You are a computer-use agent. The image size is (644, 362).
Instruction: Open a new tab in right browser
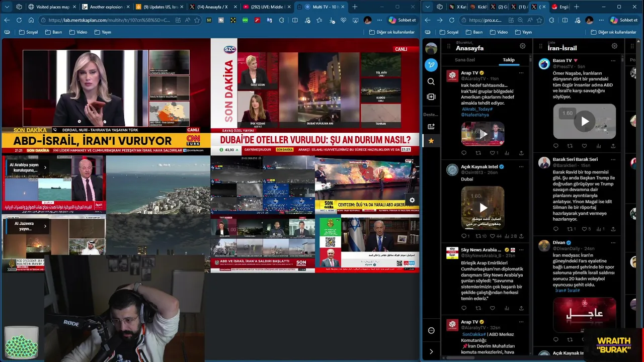pos(577,7)
